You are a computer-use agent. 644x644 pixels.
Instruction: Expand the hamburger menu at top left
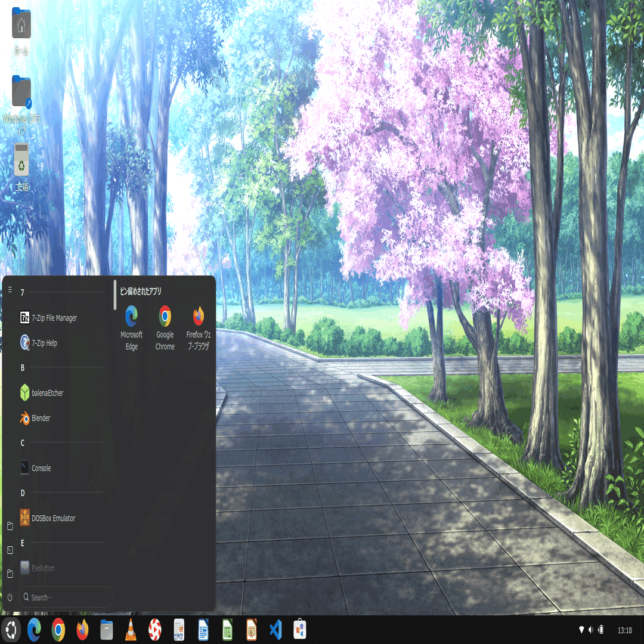pos(9,290)
